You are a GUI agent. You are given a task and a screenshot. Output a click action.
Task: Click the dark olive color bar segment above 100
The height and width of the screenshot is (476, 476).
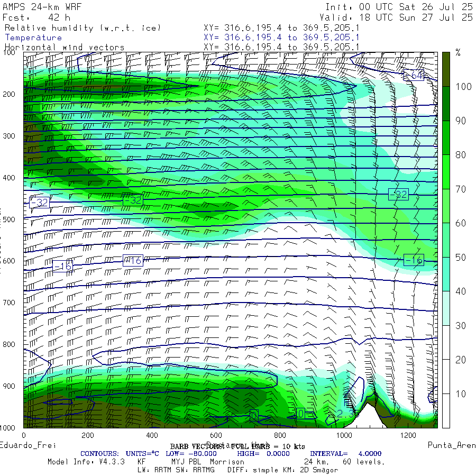446,69
